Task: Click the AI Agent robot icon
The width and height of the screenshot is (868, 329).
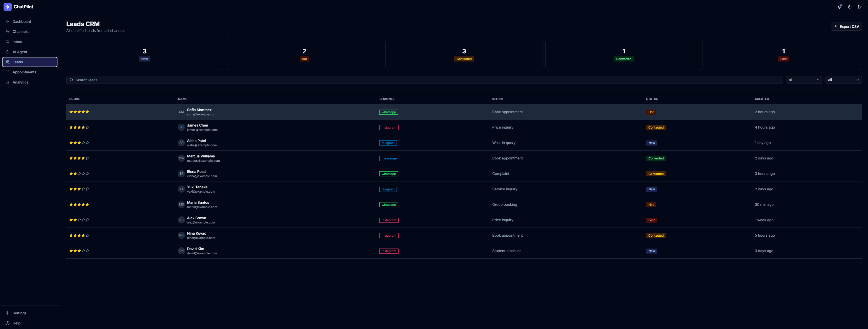Action: tap(7, 52)
